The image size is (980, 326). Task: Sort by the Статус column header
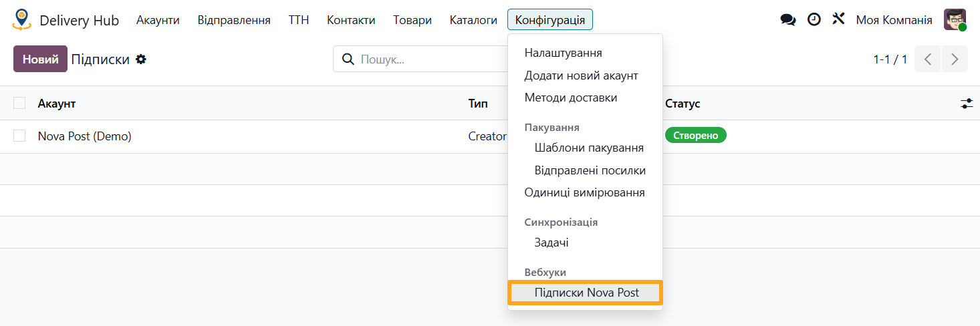click(x=683, y=104)
